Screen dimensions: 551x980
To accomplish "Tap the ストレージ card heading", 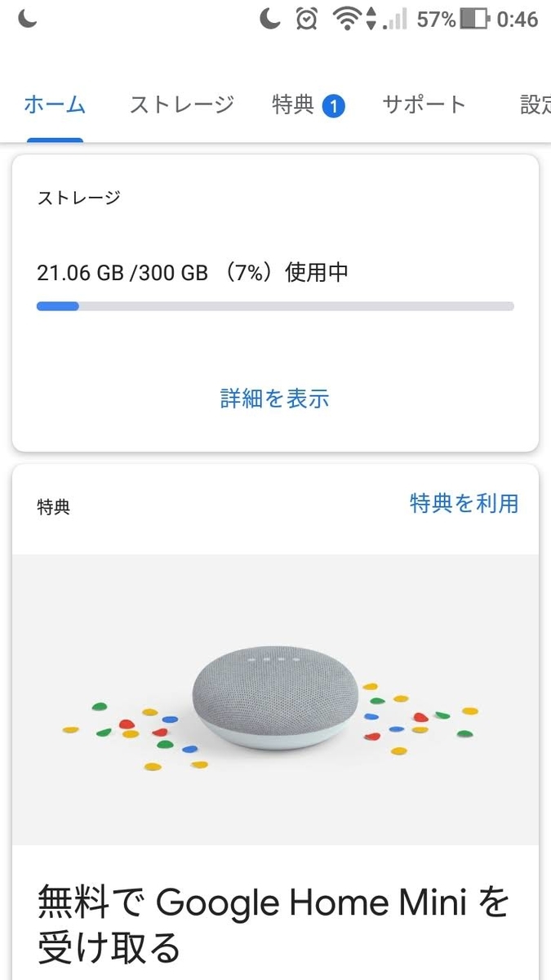I will coord(78,197).
